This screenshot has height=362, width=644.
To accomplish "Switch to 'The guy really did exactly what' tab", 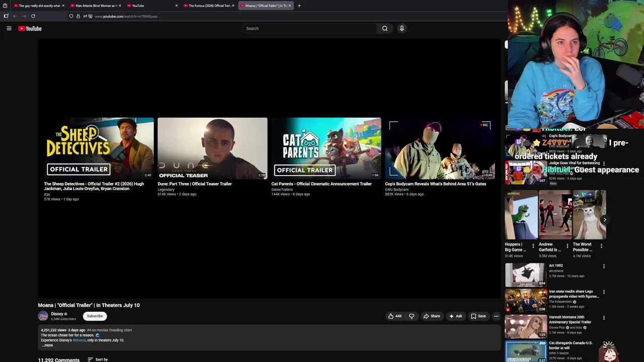I will pos(39,6).
